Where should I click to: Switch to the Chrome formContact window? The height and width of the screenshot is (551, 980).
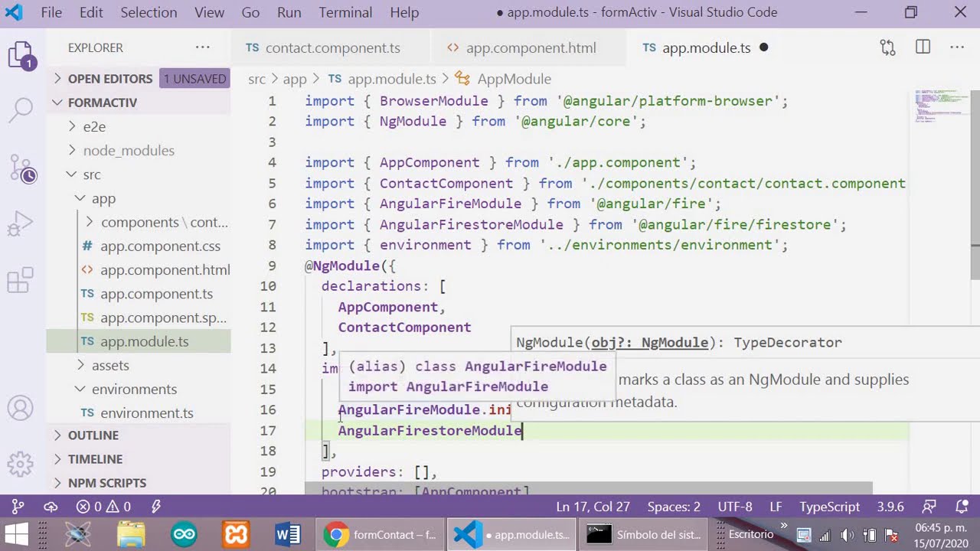[x=379, y=534]
